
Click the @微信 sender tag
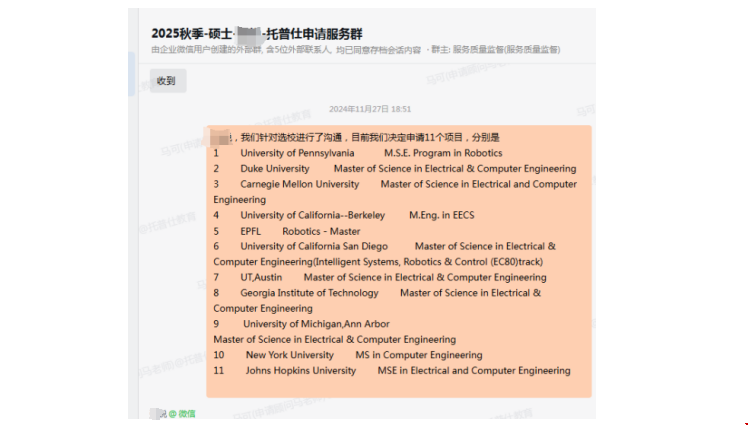click(x=182, y=414)
